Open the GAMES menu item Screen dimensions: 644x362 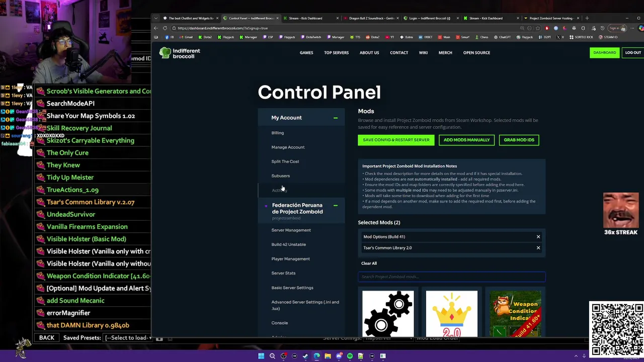point(306,53)
